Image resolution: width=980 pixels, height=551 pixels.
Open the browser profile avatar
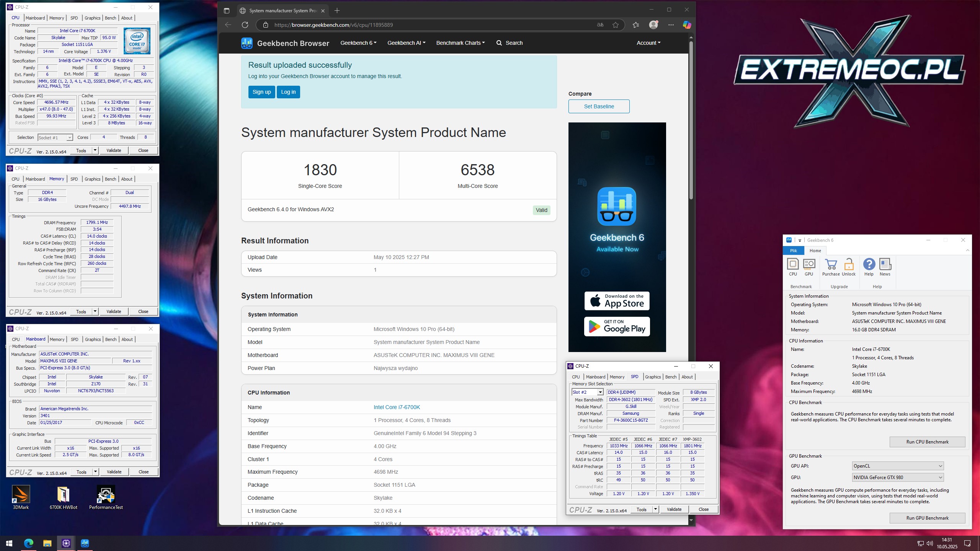(653, 25)
